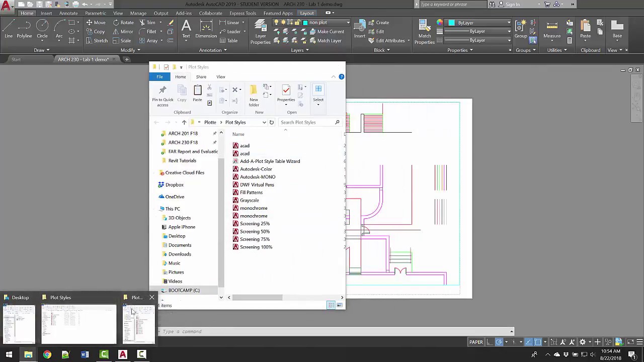
Task: Click the Stretch tool
Action: click(x=97, y=41)
